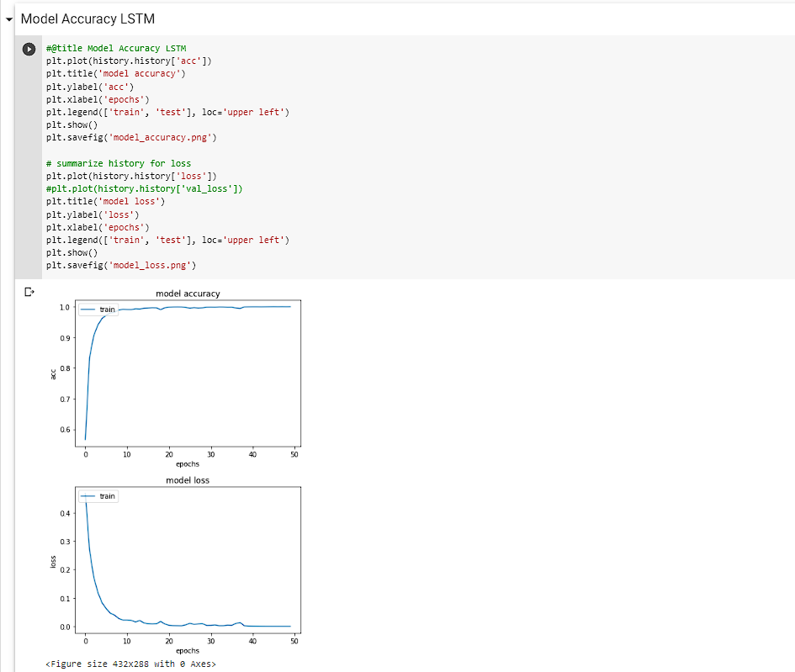Click the line plt.savefig('model_loss.png')
Image resolution: width=795 pixels, height=672 pixels.
(121, 265)
